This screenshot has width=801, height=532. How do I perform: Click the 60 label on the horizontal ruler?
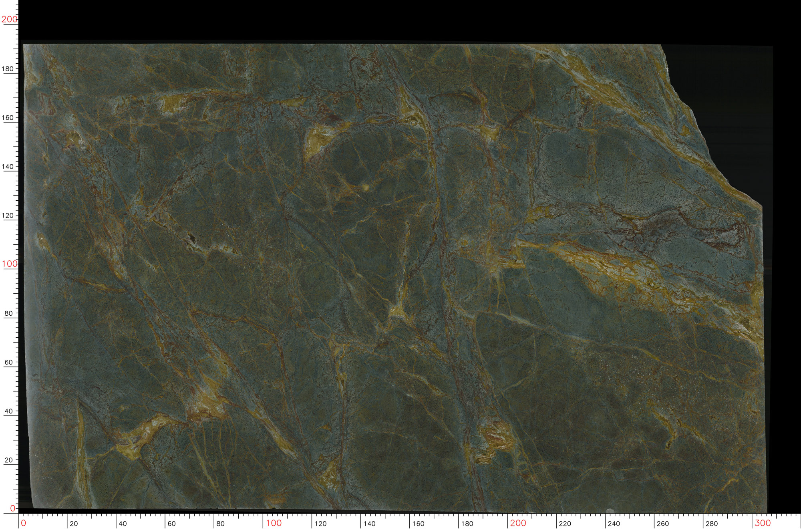171,523
